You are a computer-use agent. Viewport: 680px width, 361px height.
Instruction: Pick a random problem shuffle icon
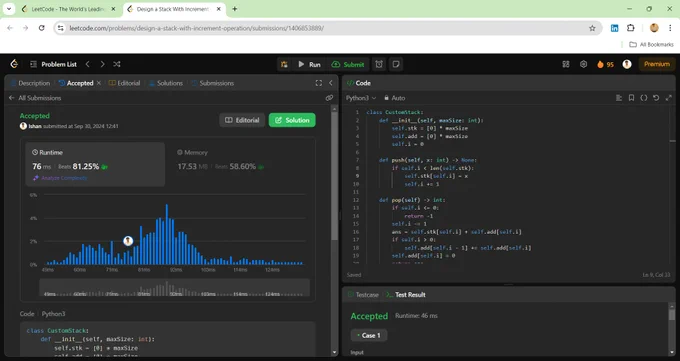pos(117,64)
